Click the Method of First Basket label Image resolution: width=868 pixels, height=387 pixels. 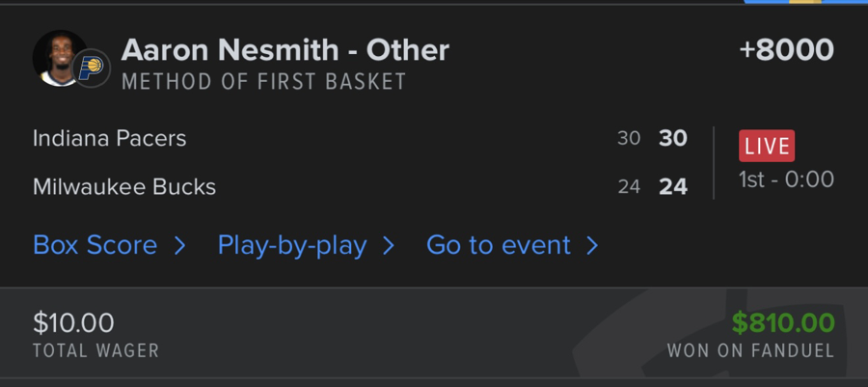[264, 82]
